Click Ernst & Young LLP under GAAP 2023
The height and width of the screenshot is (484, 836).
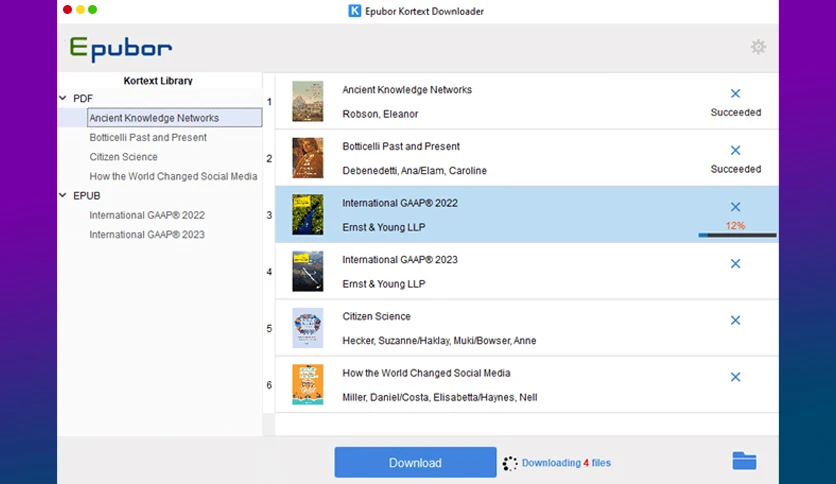(x=384, y=284)
